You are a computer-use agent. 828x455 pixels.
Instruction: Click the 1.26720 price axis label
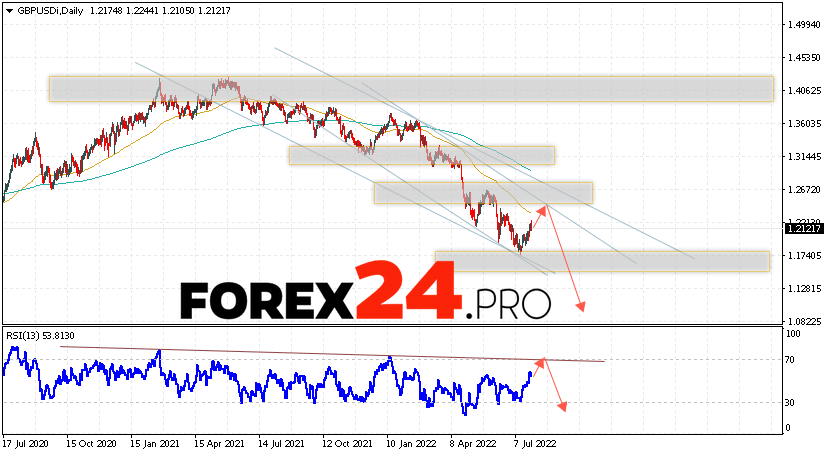click(804, 189)
